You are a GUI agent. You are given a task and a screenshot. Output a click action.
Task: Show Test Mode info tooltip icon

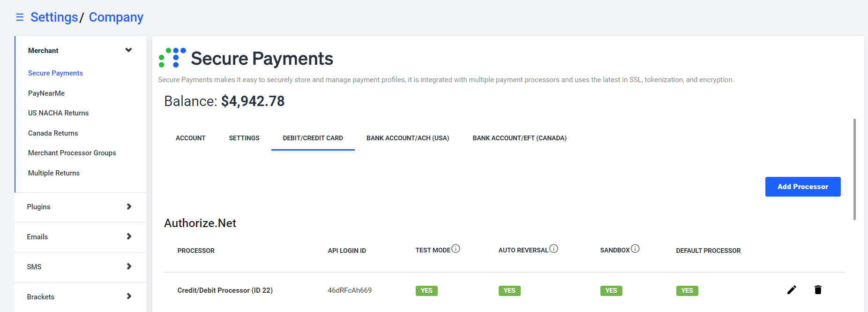coord(456,249)
